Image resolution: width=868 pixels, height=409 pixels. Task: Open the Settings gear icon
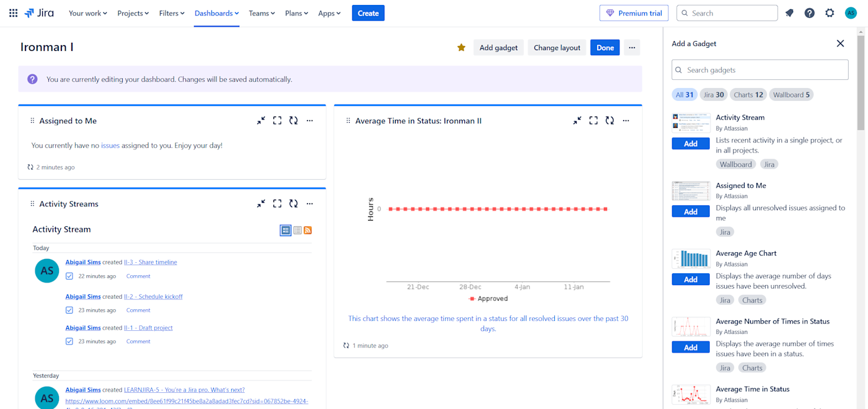(x=830, y=13)
